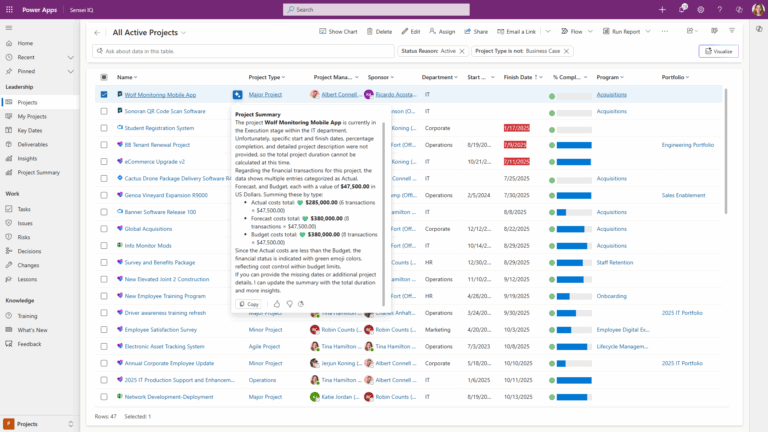Check the Employee Satisfaction Survey row
The image size is (768, 432).
104,330
